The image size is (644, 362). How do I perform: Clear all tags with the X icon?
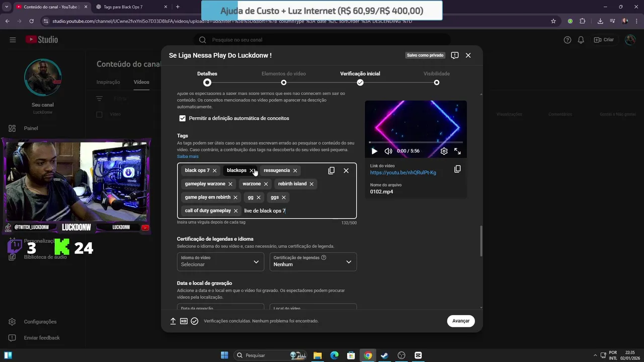coord(346,170)
